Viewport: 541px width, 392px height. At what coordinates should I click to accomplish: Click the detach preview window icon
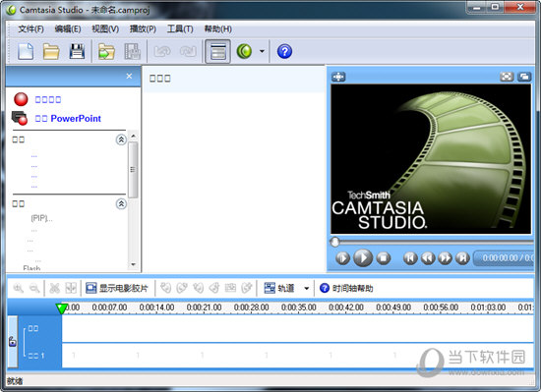coord(524,77)
